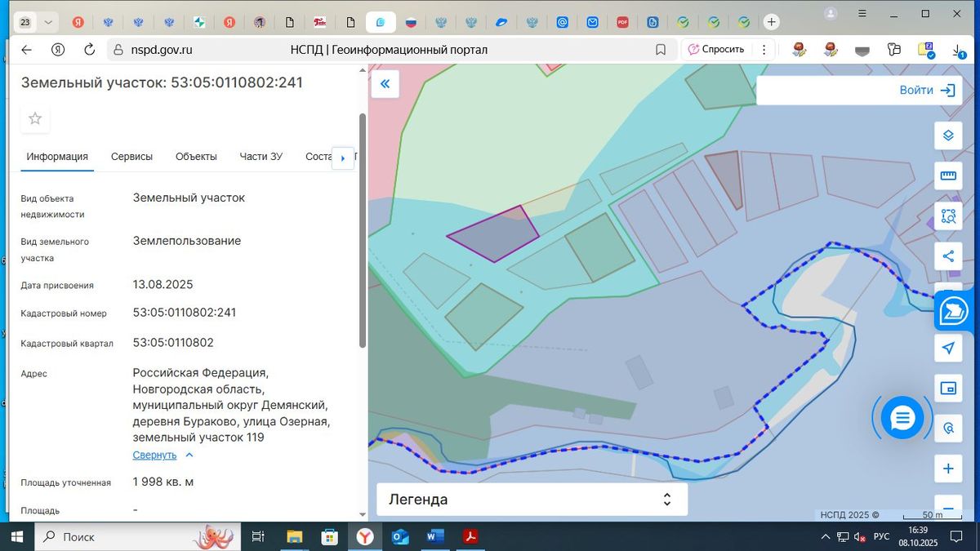Select cadastral quarter value 53:05:0110802
This screenshot has height=551, width=980.
point(173,343)
